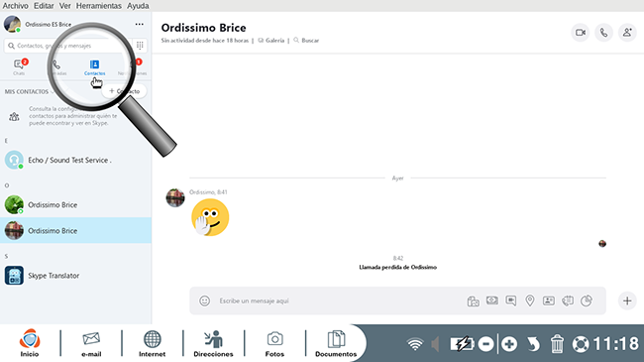This screenshot has width=644, height=362.
Task: Click the Ordissimo ES Brice profile avatar
Action: (12, 24)
